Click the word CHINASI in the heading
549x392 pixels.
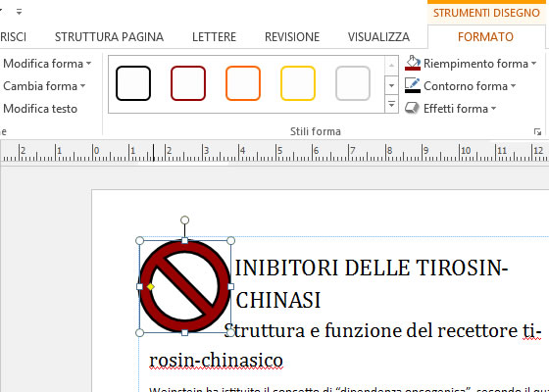pyautogui.click(x=278, y=300)
